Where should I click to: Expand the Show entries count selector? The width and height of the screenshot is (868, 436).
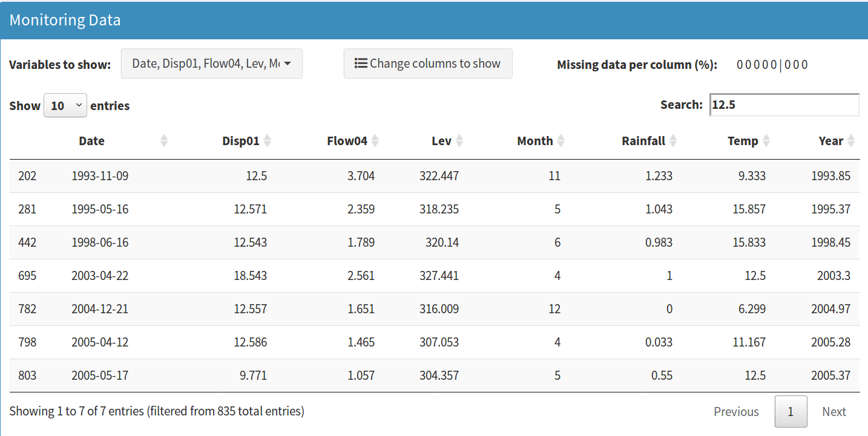[x=65, y=105]
